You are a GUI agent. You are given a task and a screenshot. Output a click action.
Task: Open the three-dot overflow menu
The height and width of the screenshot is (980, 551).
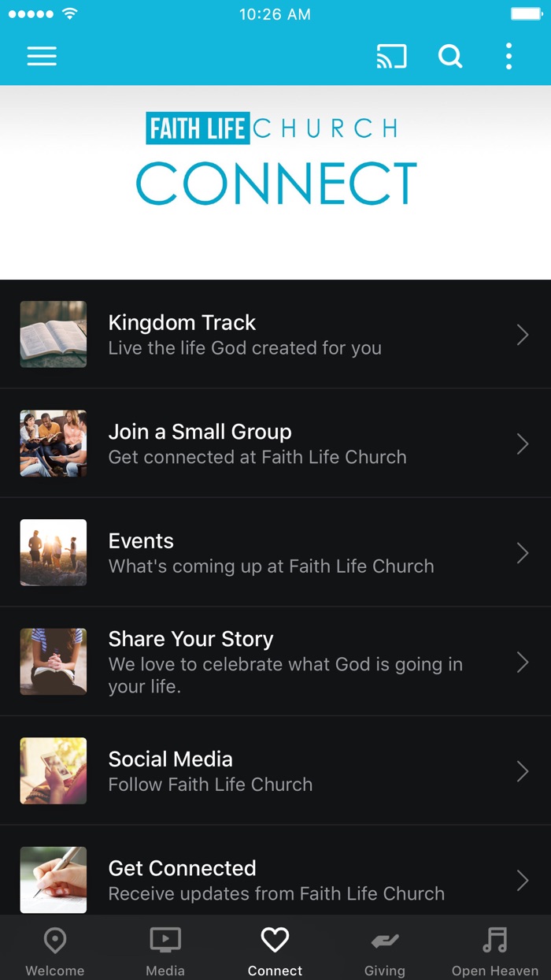[x=509, y=56]
